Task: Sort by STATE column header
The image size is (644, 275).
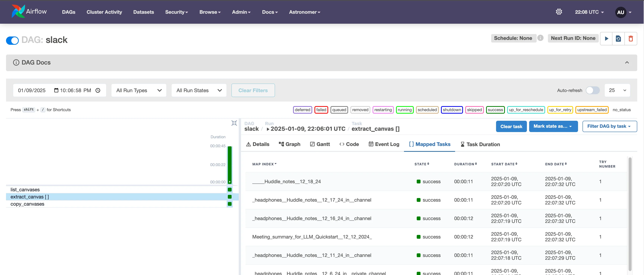Action: 422,164
